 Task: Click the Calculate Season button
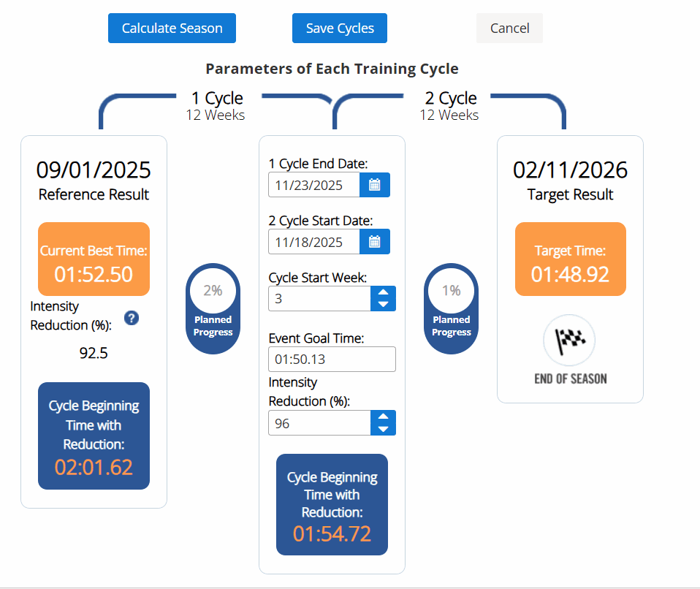tap(172, 28)
